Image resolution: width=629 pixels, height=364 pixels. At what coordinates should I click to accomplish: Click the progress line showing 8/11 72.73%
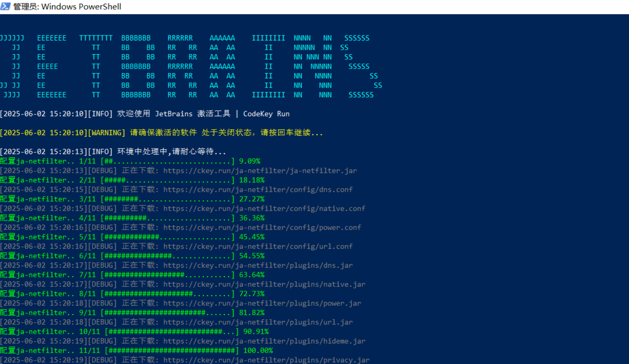(132, 294)
